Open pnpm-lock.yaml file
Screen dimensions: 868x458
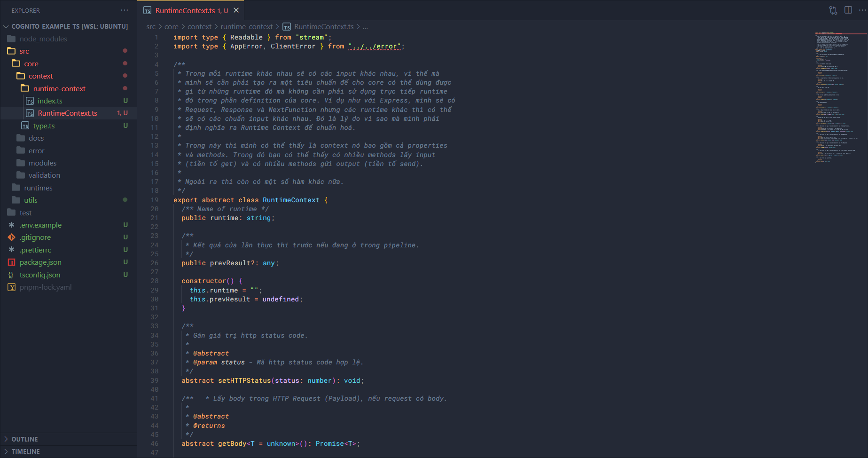pyautogui.click(x=46, y=287)
